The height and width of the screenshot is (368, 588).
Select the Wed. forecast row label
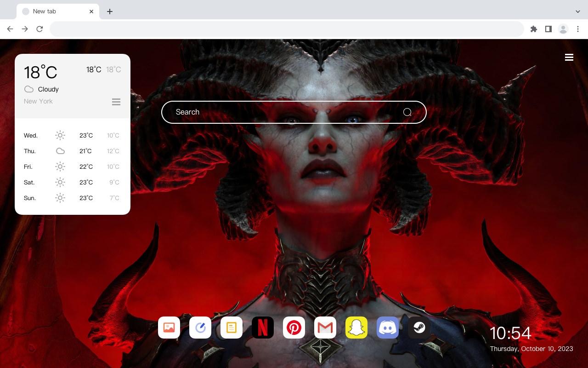tap(31, 136)
